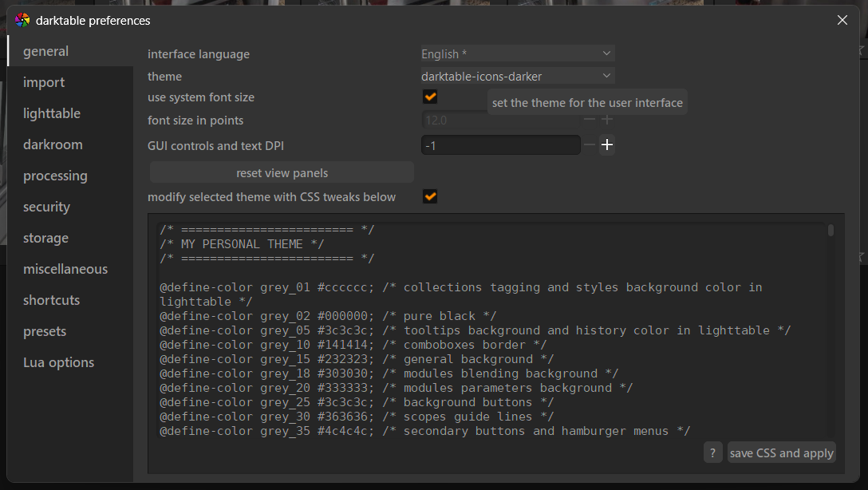The image size is (868, 490).
Task: Go to the security tab
Action: 71,207
